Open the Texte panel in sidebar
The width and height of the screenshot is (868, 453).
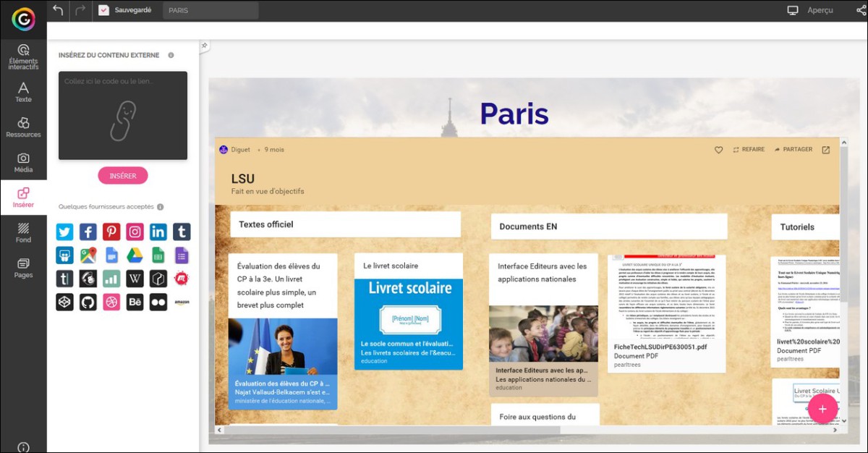click(23, 93)
